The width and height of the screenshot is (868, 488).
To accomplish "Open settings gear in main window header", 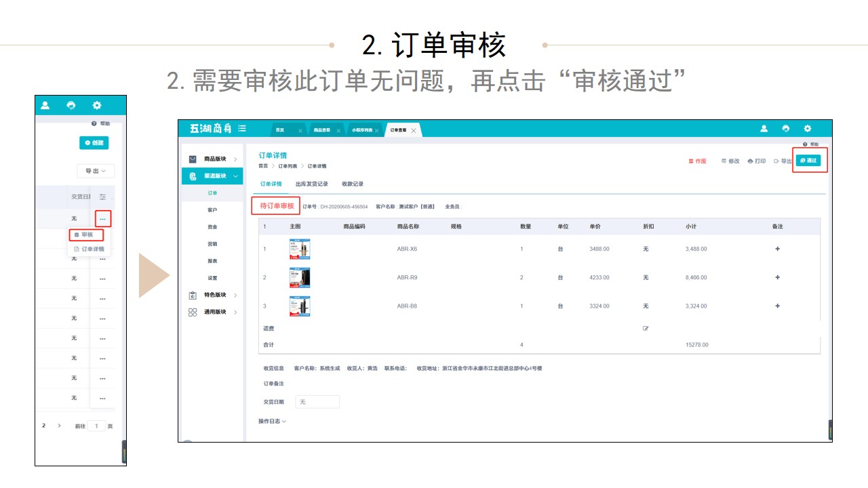I will 807,129.
